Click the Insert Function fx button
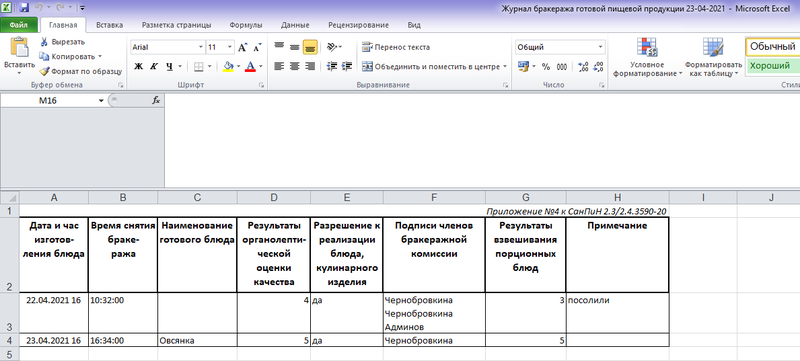The height and width of the screenshot is (361, 800). 156,100
